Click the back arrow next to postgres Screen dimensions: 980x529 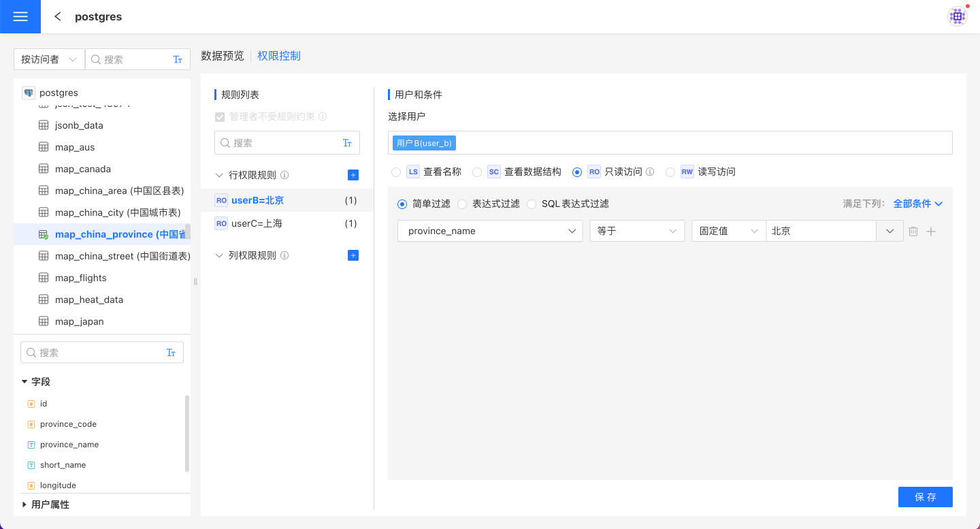pos(58,16)
